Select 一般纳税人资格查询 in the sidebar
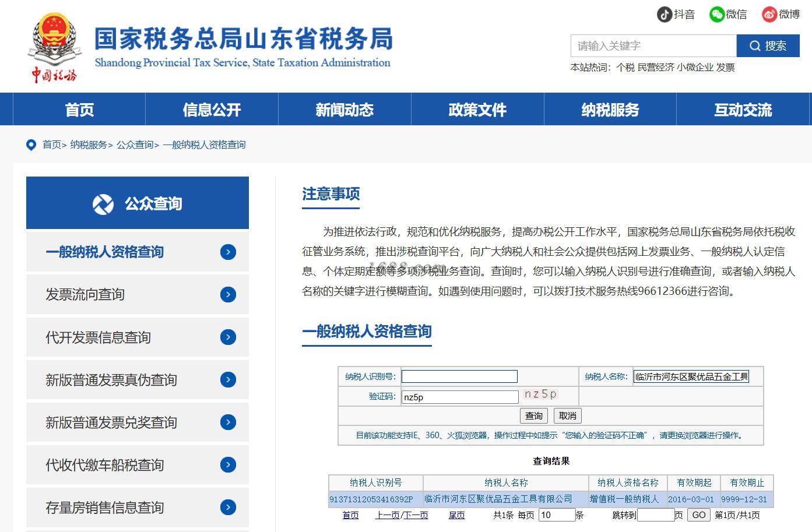The width and height of the screenshot is (812, 532). click(138, 252)
